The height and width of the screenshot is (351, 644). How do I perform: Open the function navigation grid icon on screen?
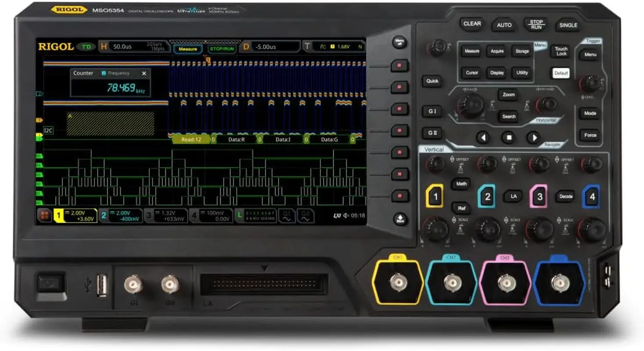(44, 215)
